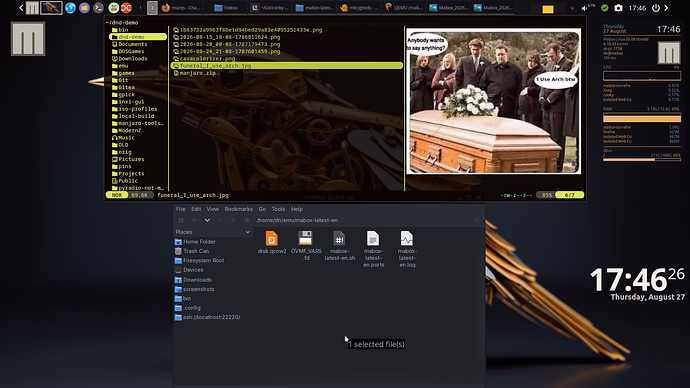Image resolution: width=690 pixels, height=388 pixels.
Task: Select 2026-08-24_21-08-1787601459.png file
Action: (227, 51)
